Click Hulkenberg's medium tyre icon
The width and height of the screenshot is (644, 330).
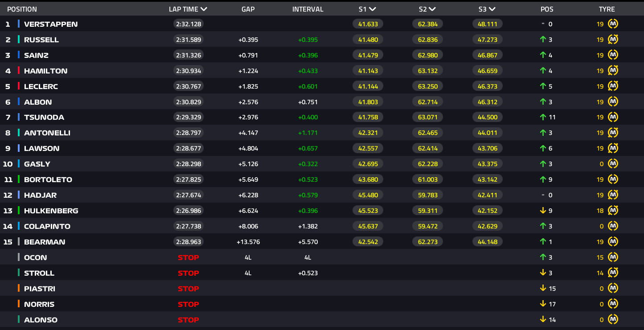pos(613,211)
